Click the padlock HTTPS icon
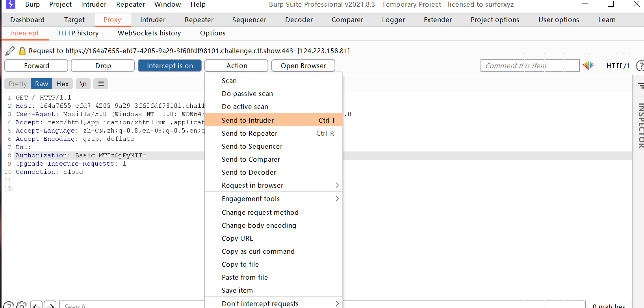This screenshot has height=308, width=644. 22,51
